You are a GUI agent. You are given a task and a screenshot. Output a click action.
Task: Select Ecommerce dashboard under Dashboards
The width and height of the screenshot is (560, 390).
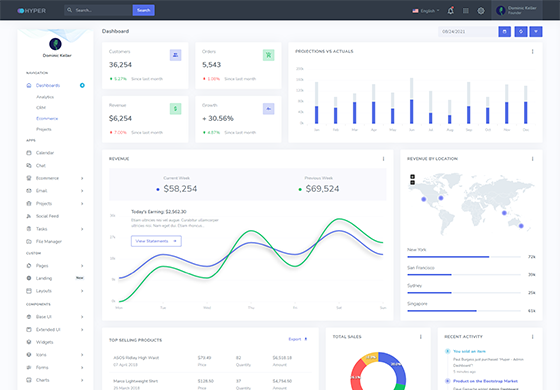tap(47, 119)
